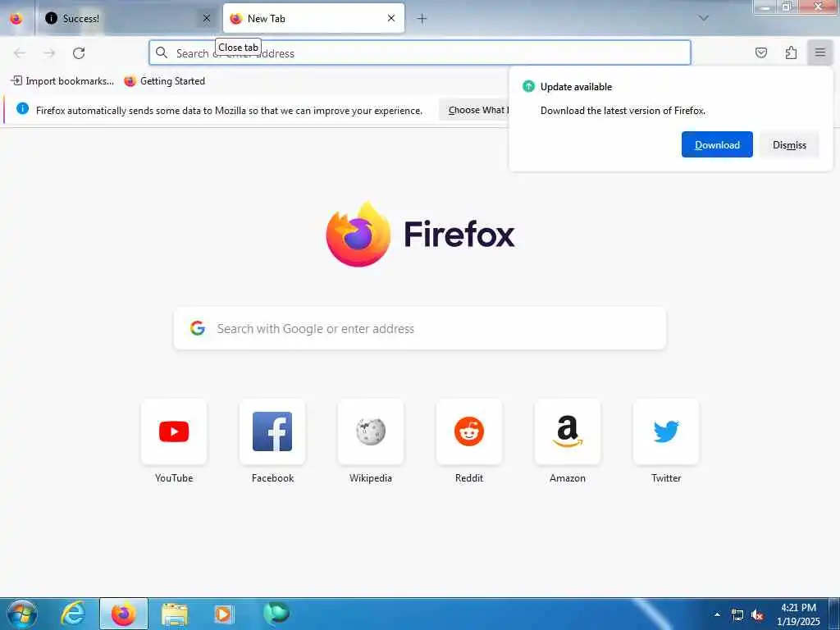Open a new tab with the plus button

point(422,18)
